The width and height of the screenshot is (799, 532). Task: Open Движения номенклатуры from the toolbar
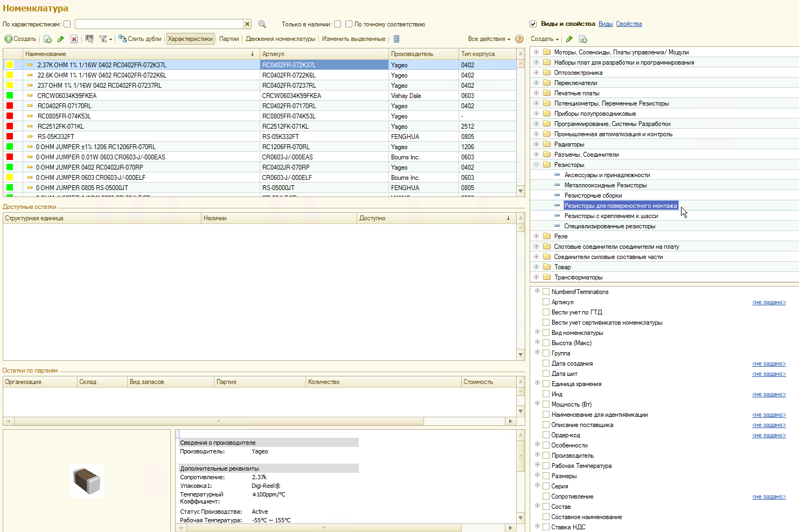click(x=280, y=39)
